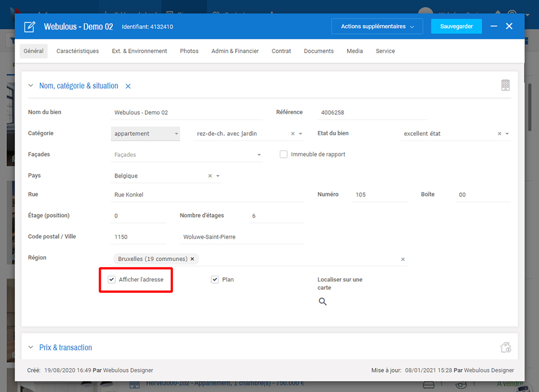Open the Service tab

[385, 51]
